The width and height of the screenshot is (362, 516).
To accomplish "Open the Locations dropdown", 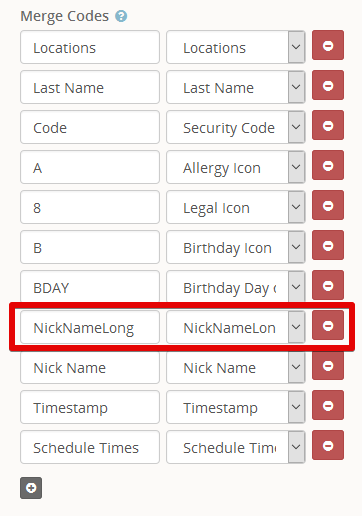I will pyautogui.click(x=236, y=47).
